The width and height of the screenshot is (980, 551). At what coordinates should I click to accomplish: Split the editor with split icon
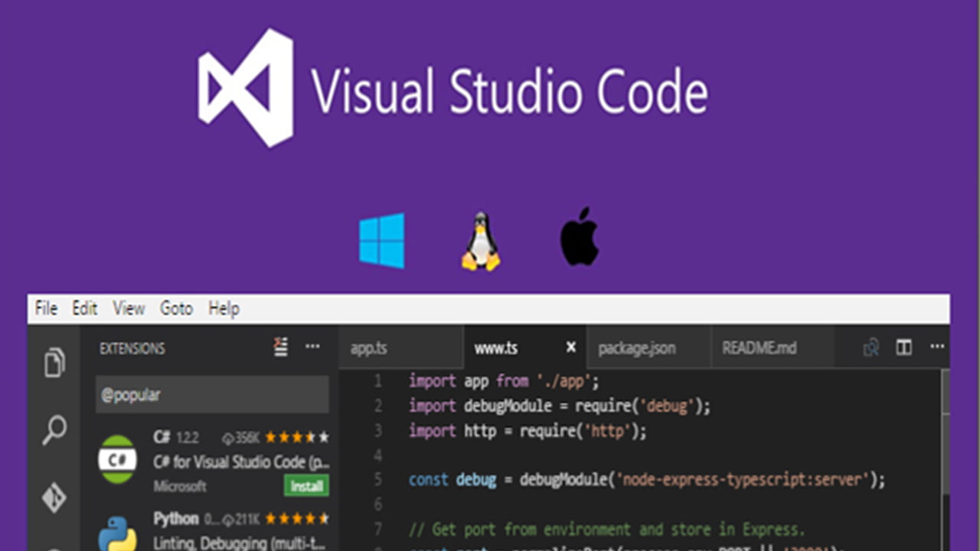click(x=904, y=347)
